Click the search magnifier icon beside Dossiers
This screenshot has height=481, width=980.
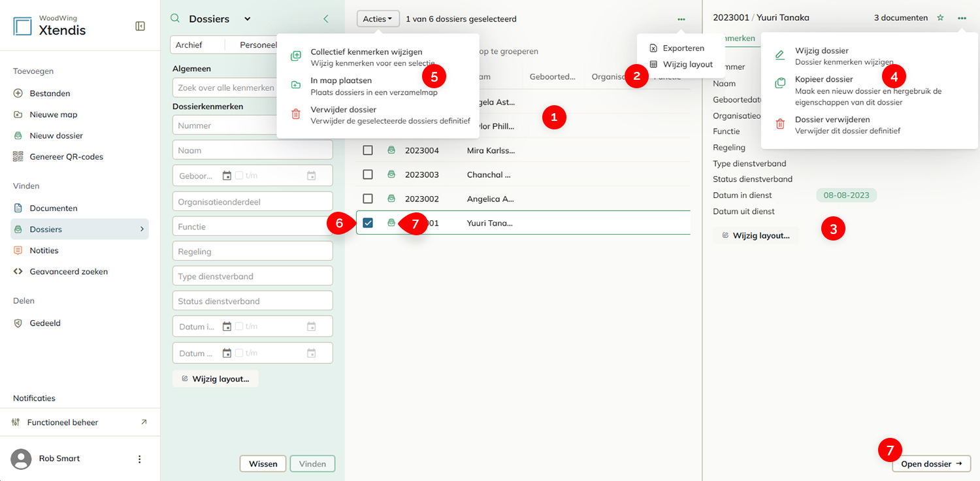click(174, 19)
